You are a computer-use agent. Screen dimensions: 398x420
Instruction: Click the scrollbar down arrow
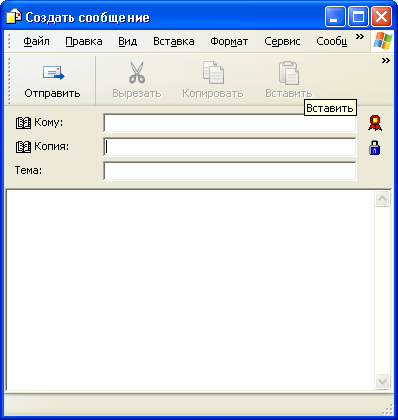point(382,381)
